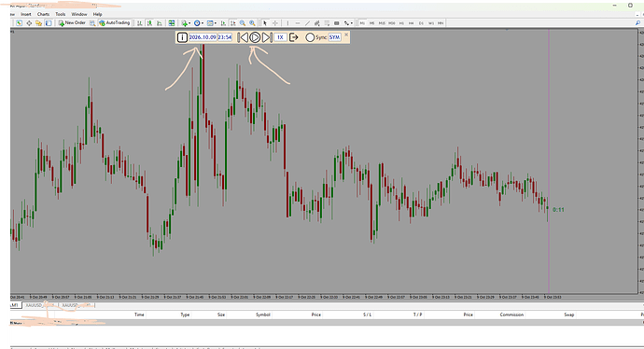The width and height of the screenshot is (644, 349).
Task: Open the Navigator folder icon
Action: coord(38,23)
